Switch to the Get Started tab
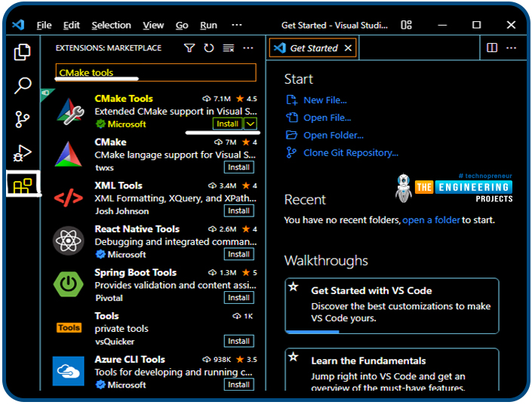This screenshot has width=532, height=405. [313, 48]
